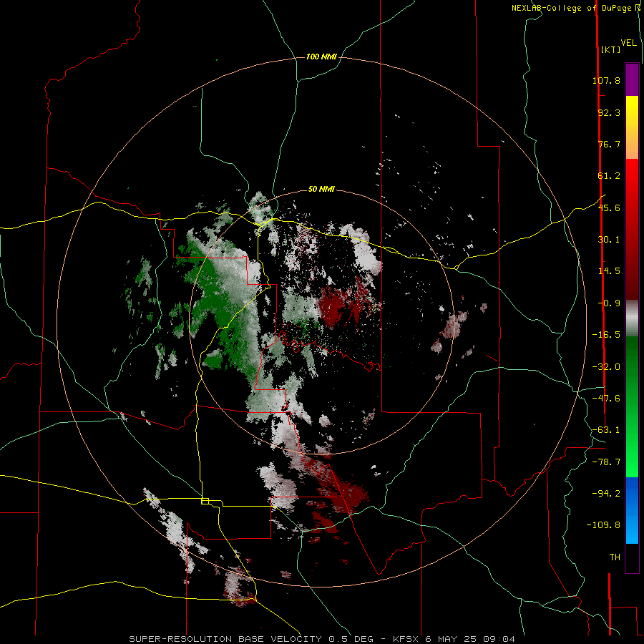Image resolution: width=644 pixels, height=644 pixels.
Task: Click the 14.5 velocity scale value
Action: point(609,271)
